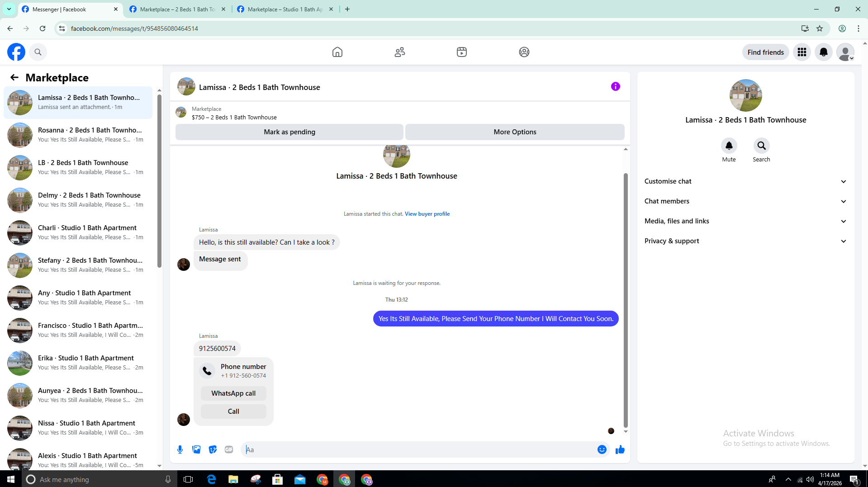Switch to Messenger | Facebook tab
The width and height of the screenshot is (868, 487).
click(70, 9)
